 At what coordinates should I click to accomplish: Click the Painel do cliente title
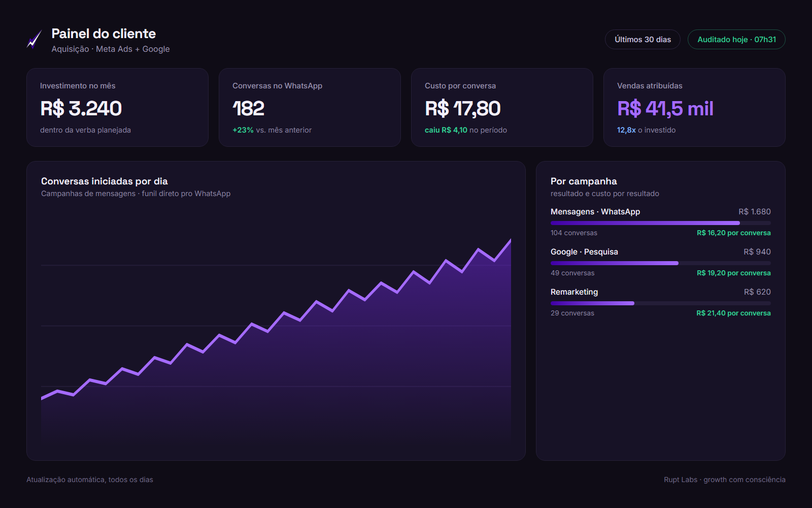click(104, 34)
